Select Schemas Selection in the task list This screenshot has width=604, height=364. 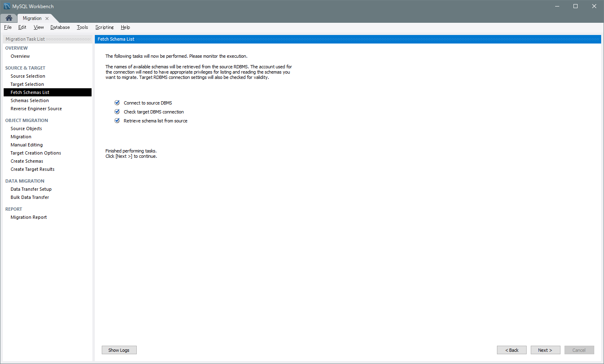tap(30, 100)
